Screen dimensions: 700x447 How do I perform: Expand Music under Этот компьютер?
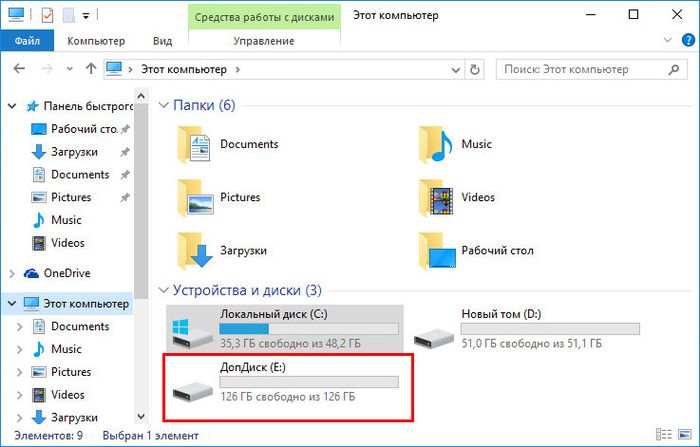19,349
